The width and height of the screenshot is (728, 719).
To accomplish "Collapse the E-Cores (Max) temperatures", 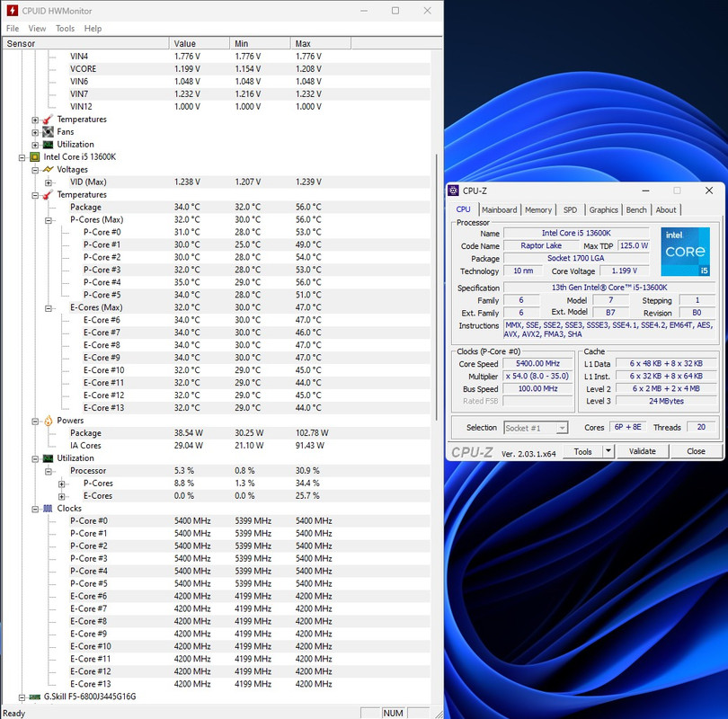I will pyautogui.click(x=49, y=308).
